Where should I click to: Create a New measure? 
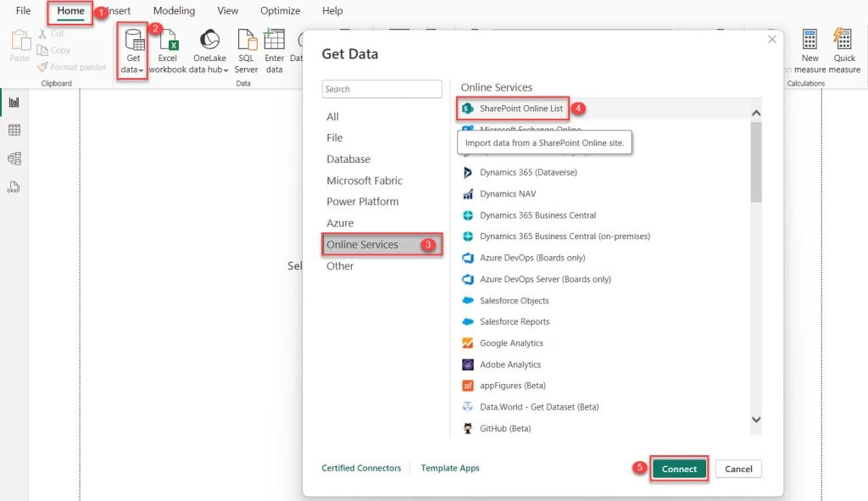point(810,51)
